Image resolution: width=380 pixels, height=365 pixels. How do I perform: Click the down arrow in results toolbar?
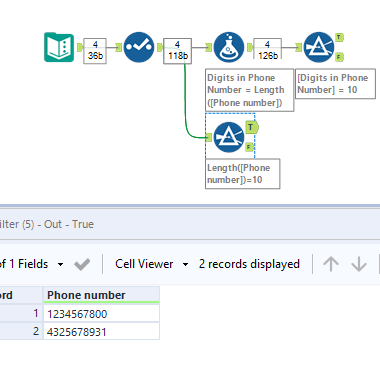tap(359, 264)
